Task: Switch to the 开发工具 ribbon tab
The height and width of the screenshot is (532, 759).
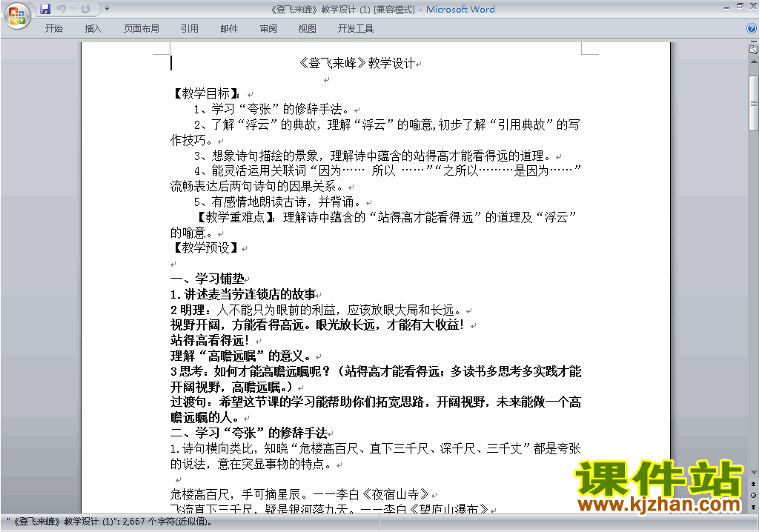Action: [x=355, y=29]
